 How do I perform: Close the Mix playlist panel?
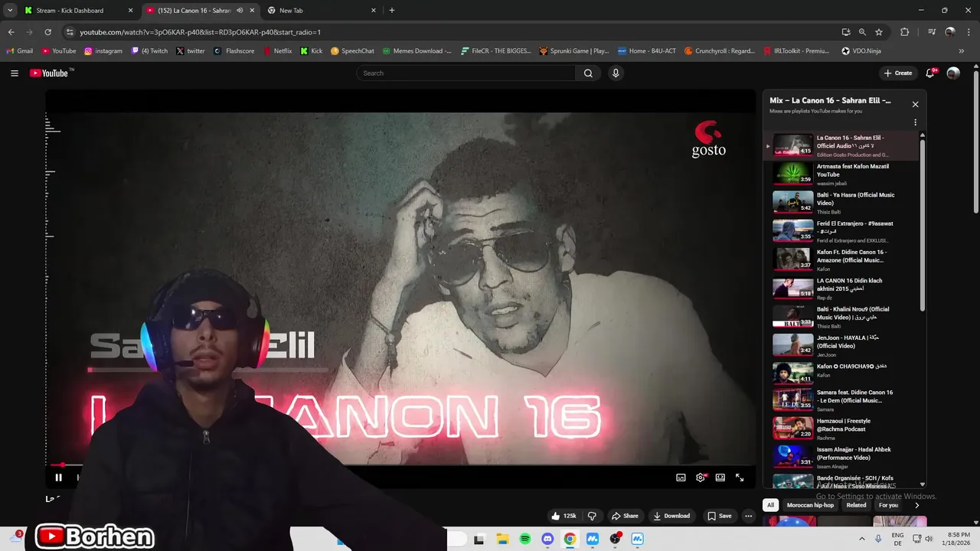coord(915,104)
